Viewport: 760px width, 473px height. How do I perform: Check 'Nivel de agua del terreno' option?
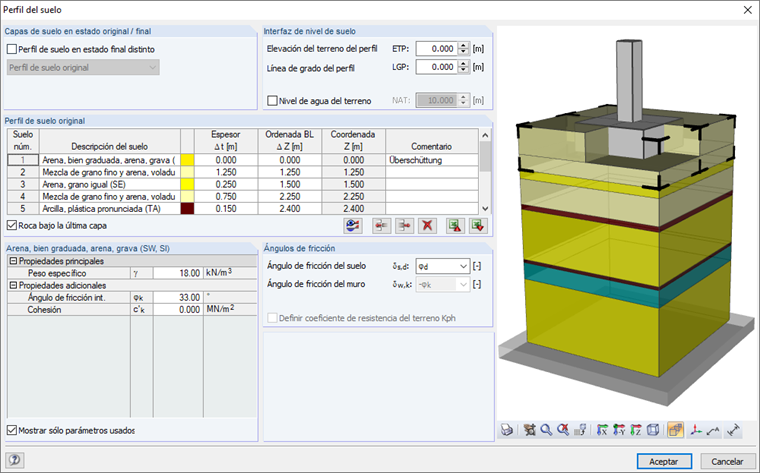[272, 101]
